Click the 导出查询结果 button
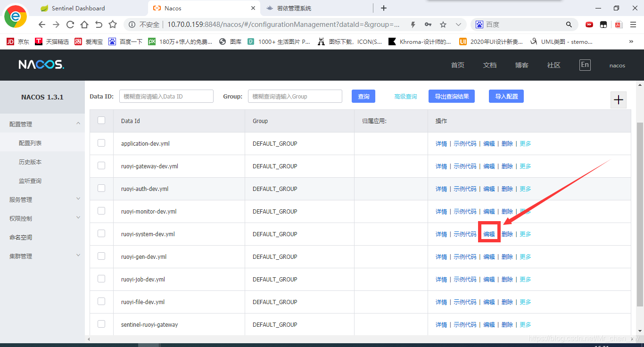Image resolution: width=644 pixels, height=347 pixels. tap(452, 96)
